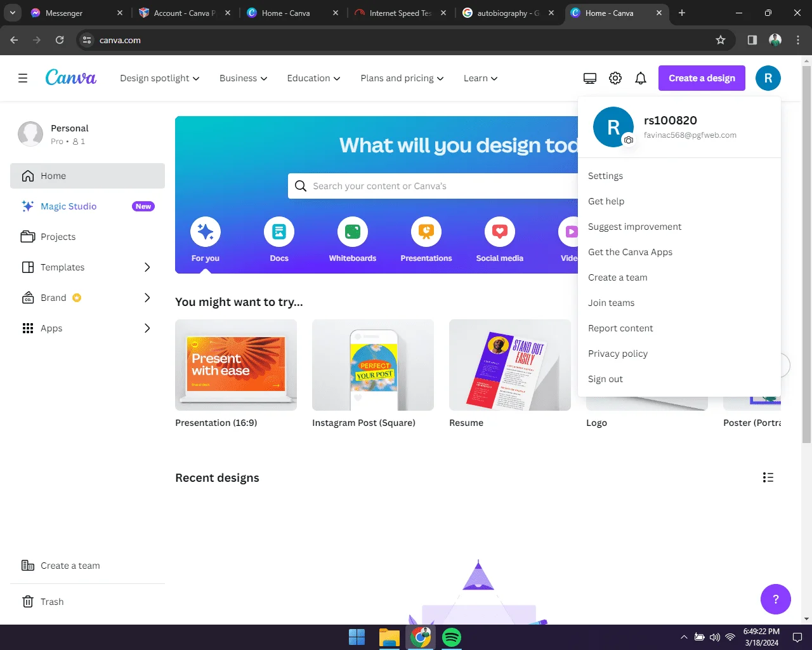Open Privacy policy menu entry

[679, 354]
